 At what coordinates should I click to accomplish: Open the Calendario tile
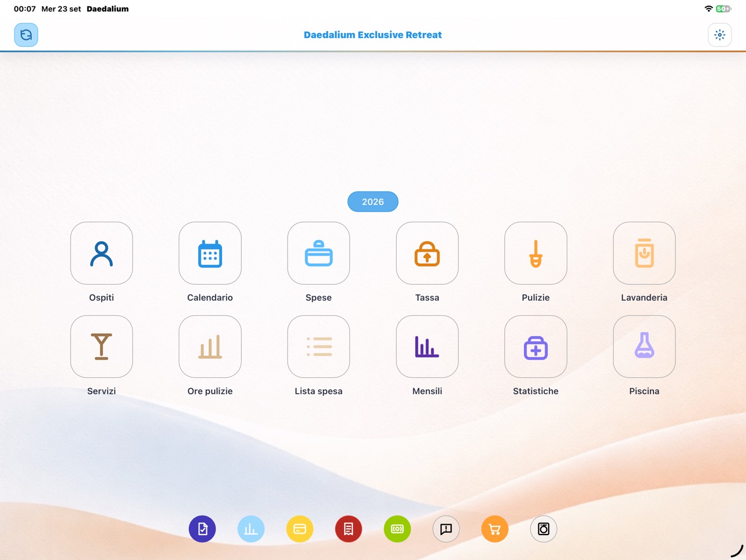pyautogui.click(x=210, y=253)
